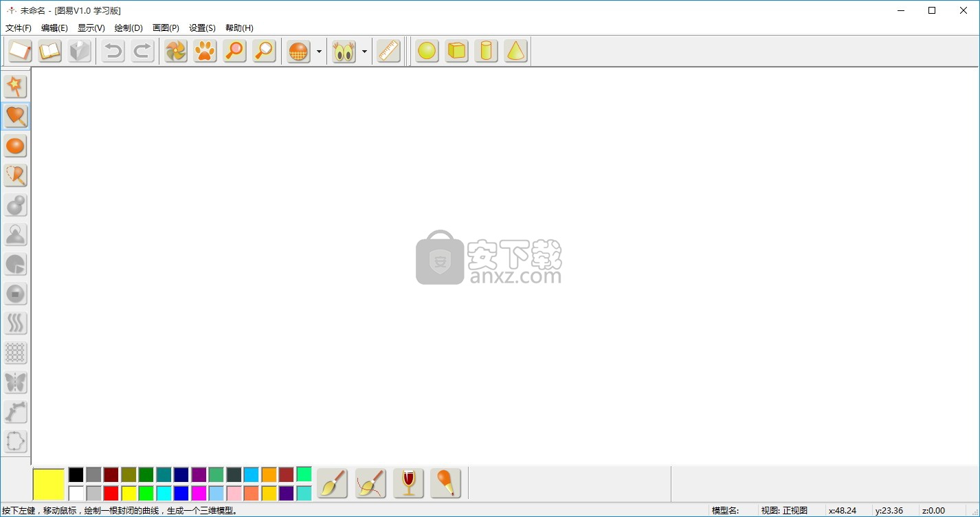Pick the magenta color swatch
Image resolution: width=980 pixels, height=517 pixels.
coord(199,493)
